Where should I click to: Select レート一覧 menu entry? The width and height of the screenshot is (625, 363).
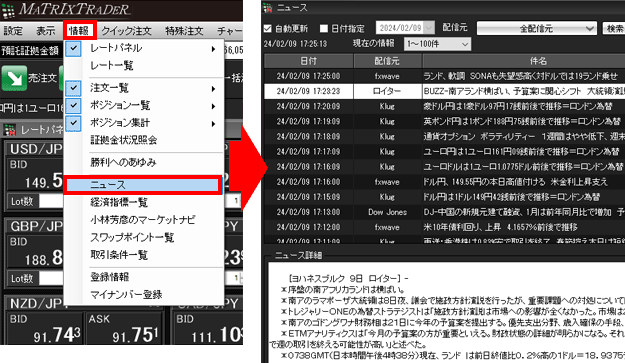112,66
